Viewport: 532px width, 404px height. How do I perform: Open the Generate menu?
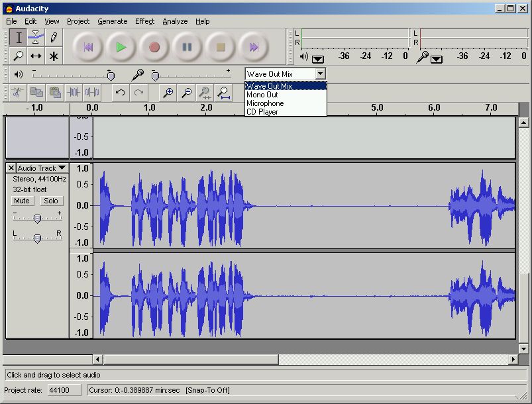(113, 21)
